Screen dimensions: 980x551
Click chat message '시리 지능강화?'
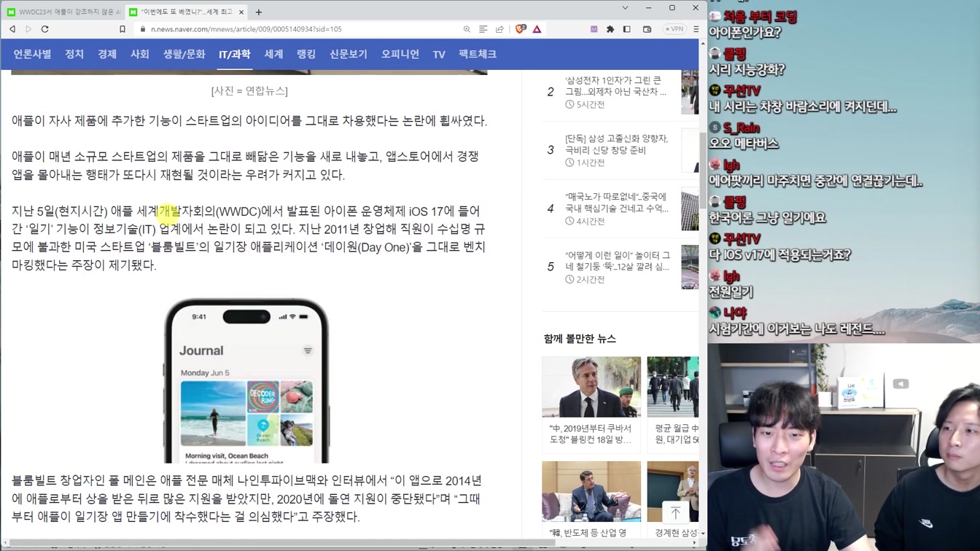(x=747, y=70)
